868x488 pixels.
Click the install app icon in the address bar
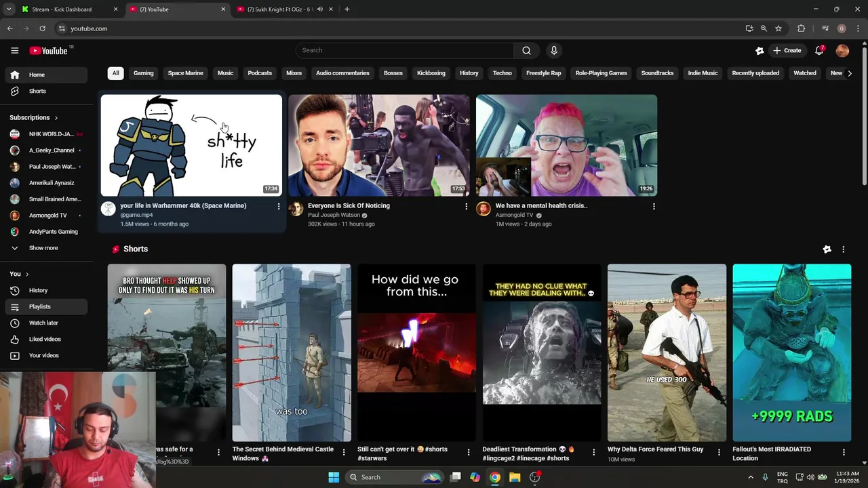749,28
